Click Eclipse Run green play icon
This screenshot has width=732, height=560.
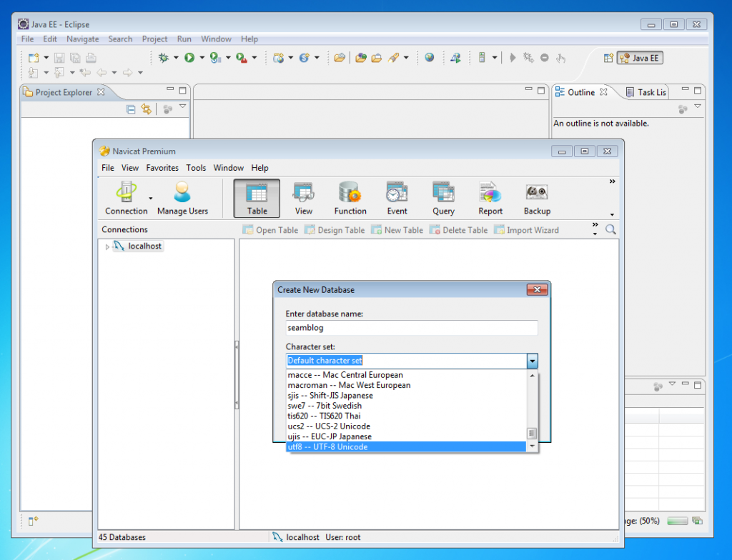tap(189, 58)
